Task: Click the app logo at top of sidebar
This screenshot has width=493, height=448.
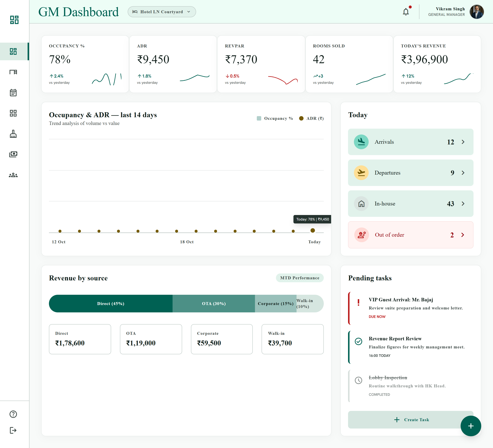Action: [14, 20]
